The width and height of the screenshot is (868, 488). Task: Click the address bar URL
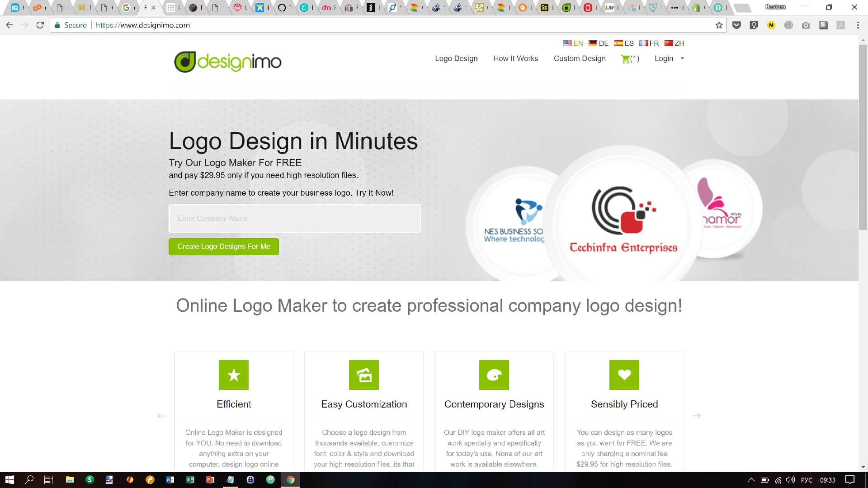(143, 25)
